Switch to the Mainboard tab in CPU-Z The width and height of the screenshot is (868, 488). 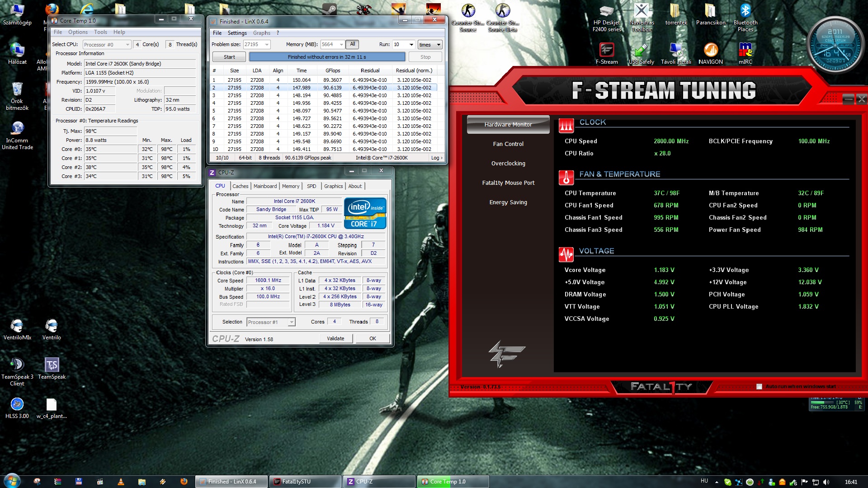(265, 186)
